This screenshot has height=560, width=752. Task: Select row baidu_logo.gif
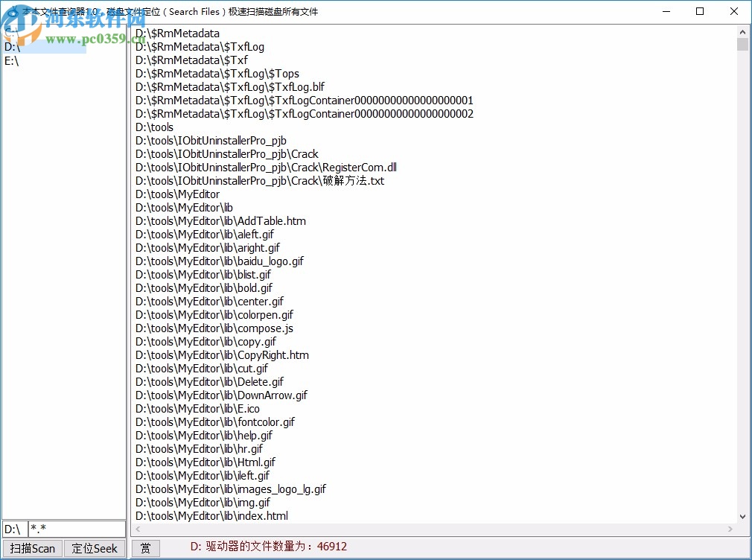pos(220,261)
